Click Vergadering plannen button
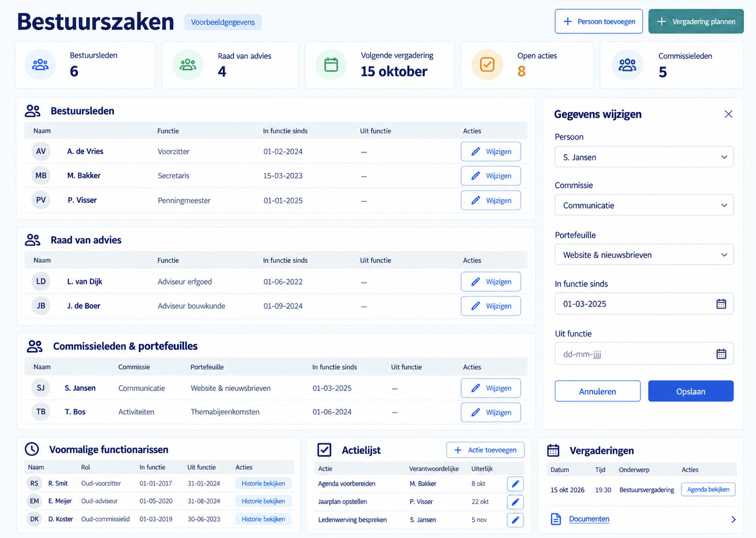This screenshot has height=538, width=756. pyautogui.click(x=696, y=21)
